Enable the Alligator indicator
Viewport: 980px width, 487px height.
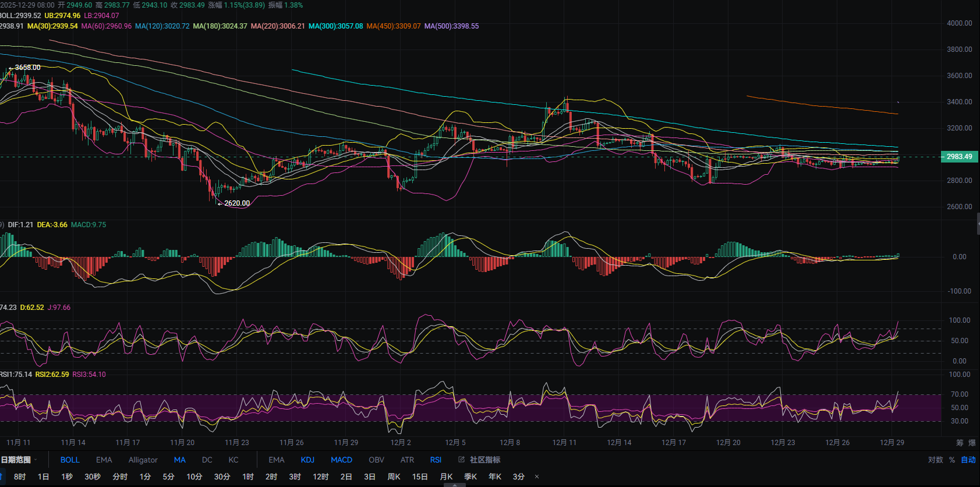click(x=143, y=460)
